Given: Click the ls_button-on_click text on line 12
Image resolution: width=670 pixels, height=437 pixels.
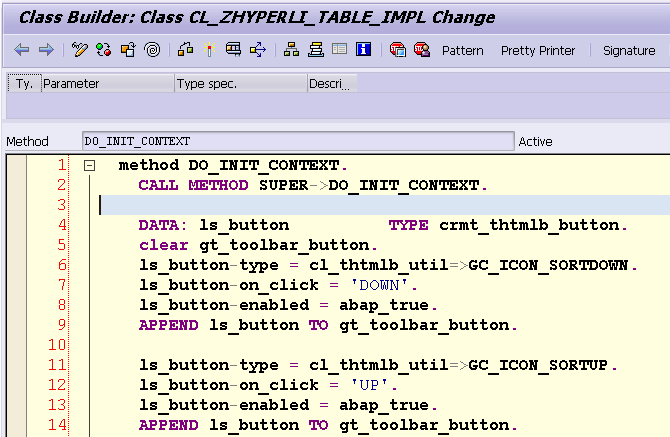Looking at the screenshot, I should [x=229, y=385].
